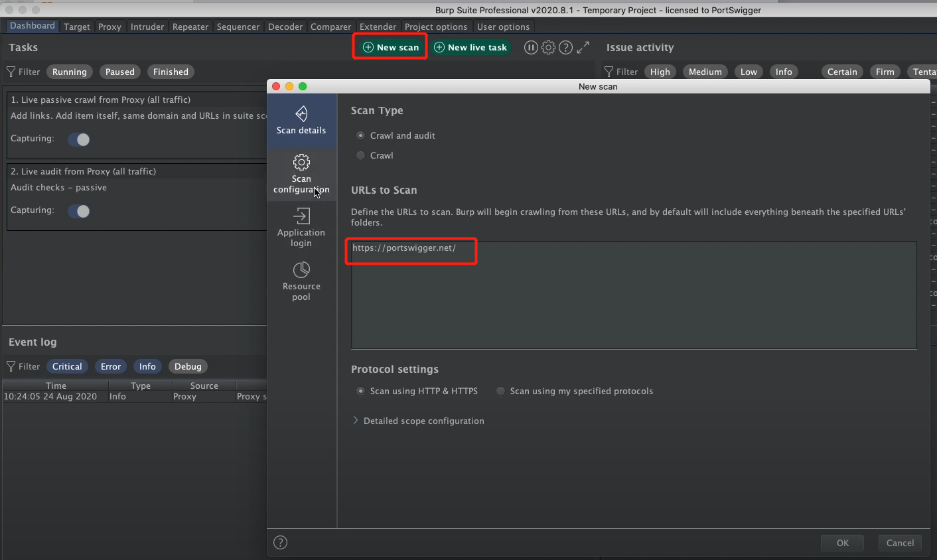This screenshot has height=560, width=937.
Task: Toggle Running tasks filter
Action: 70,72
